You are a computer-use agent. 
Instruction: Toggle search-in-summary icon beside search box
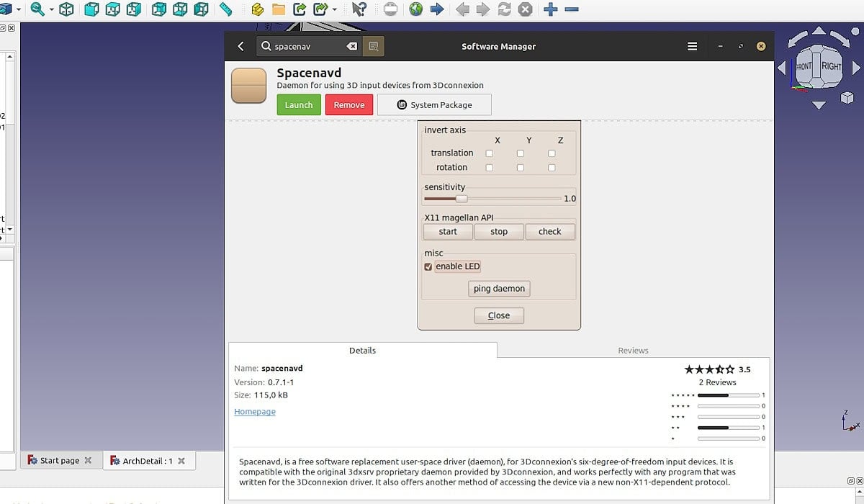coord(373,46)
